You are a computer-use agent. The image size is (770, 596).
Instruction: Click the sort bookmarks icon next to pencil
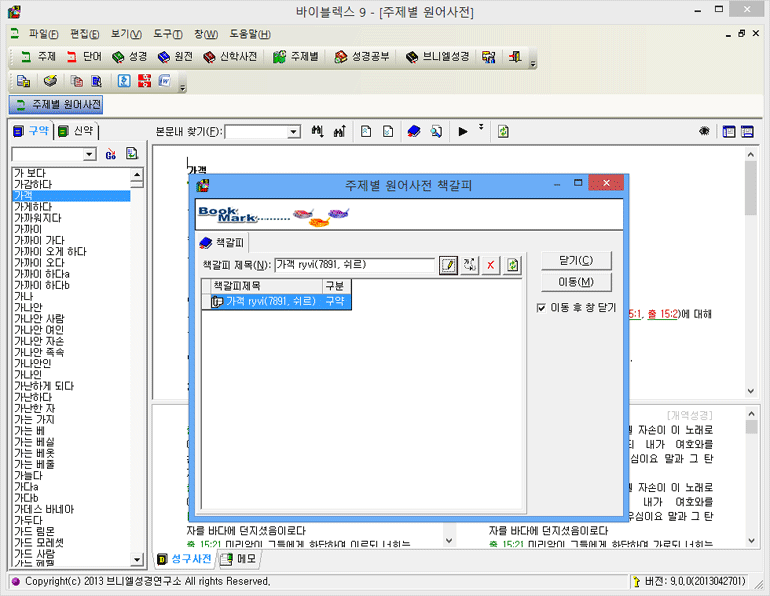tap(469, 265)
